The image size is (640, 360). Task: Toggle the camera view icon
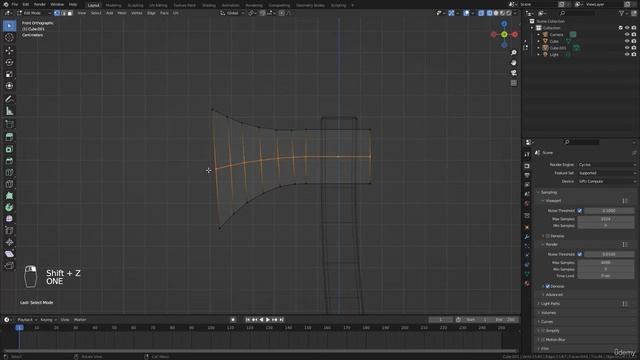513,73
